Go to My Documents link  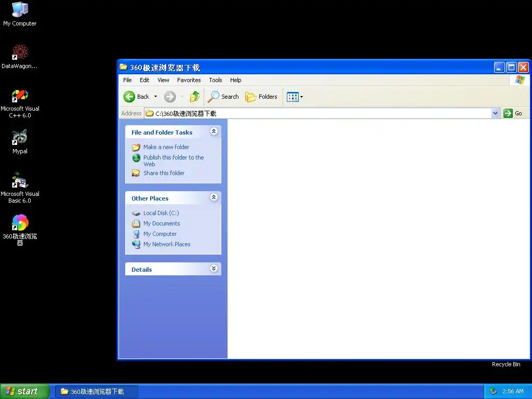pyautogui.click(x=162, y=223)
